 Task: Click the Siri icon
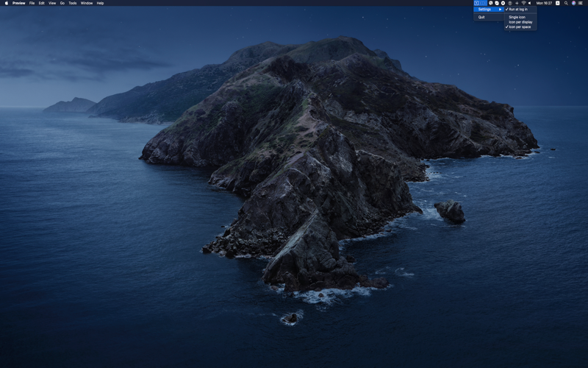click(573, 3)
